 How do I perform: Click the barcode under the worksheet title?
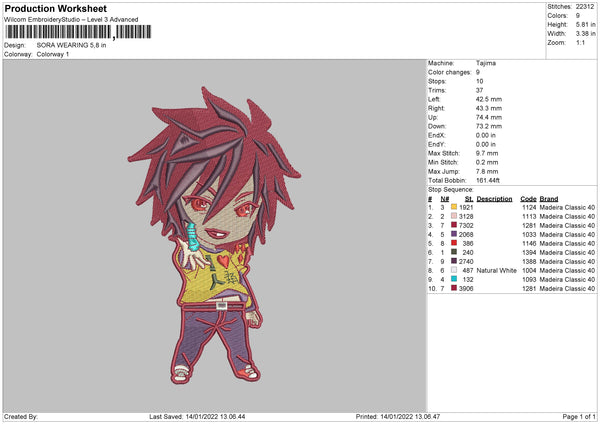tap(78, 32)
